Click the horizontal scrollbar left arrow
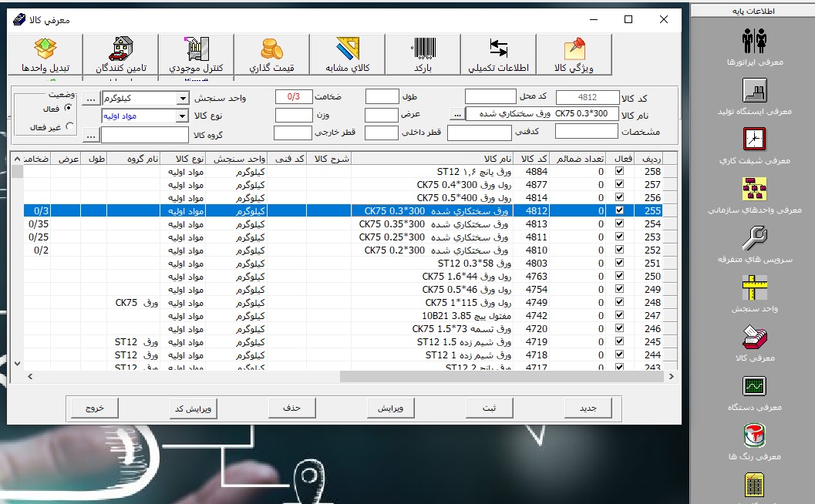Screen dimensions: 815x504 point(29,377)
